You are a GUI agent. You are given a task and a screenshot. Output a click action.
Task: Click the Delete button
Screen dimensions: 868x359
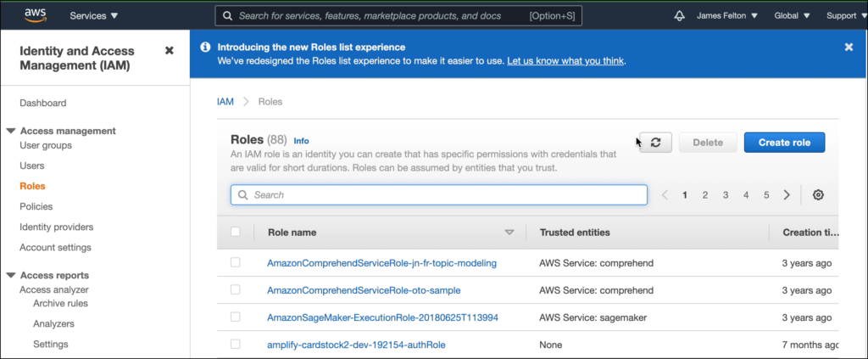pyautogui.click(x=708, y=143)
